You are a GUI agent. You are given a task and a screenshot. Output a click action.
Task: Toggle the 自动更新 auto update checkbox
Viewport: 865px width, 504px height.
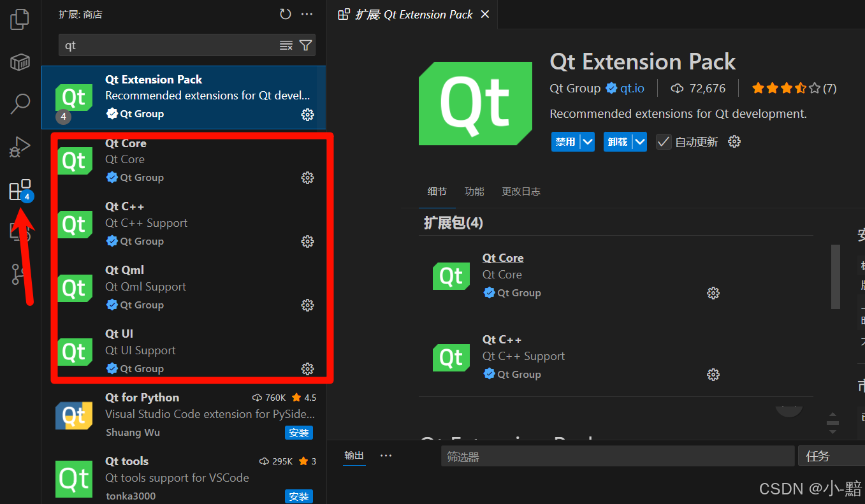[x=664, y=141]
